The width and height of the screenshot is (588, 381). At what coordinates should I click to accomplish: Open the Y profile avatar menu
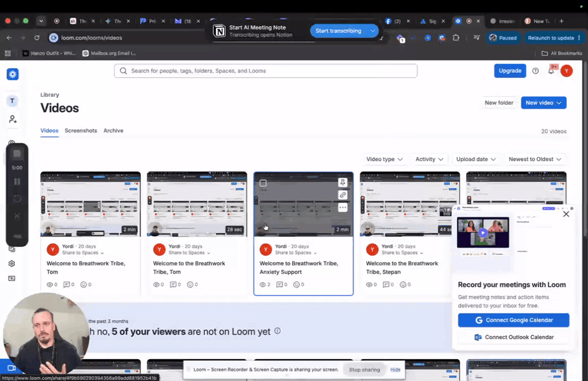click(x=567, y=71)
